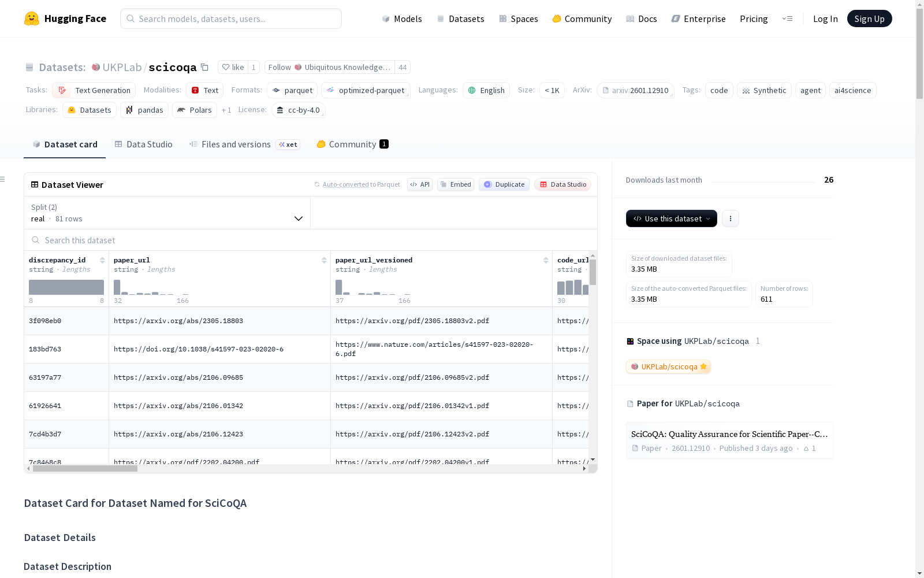
Task: Sort the paper_url column
Action: coord(324,260)
